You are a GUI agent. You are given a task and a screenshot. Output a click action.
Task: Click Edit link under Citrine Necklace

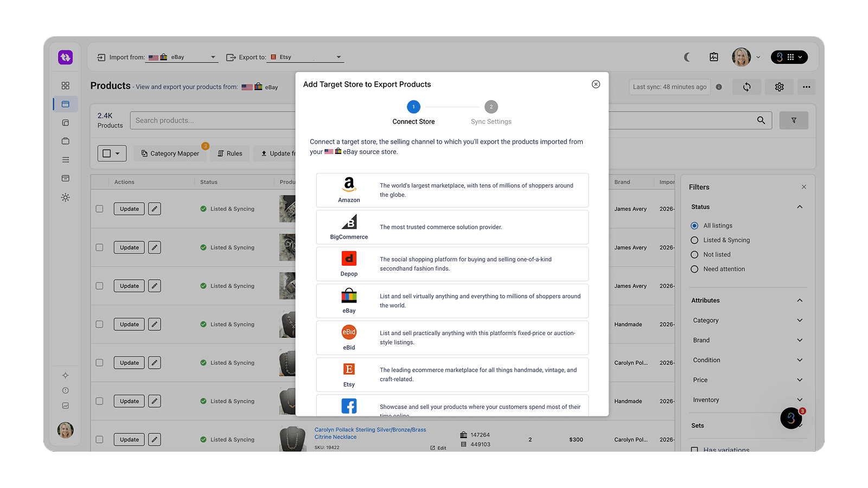click(x=438, y=448)
